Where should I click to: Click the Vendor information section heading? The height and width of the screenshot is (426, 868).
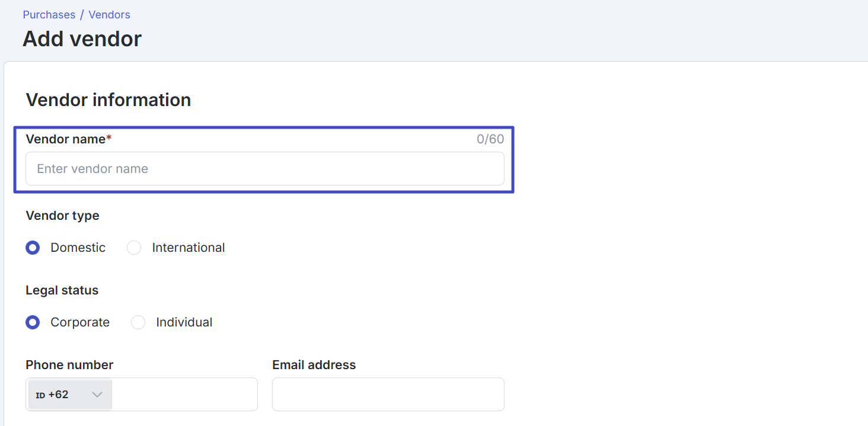108,100
